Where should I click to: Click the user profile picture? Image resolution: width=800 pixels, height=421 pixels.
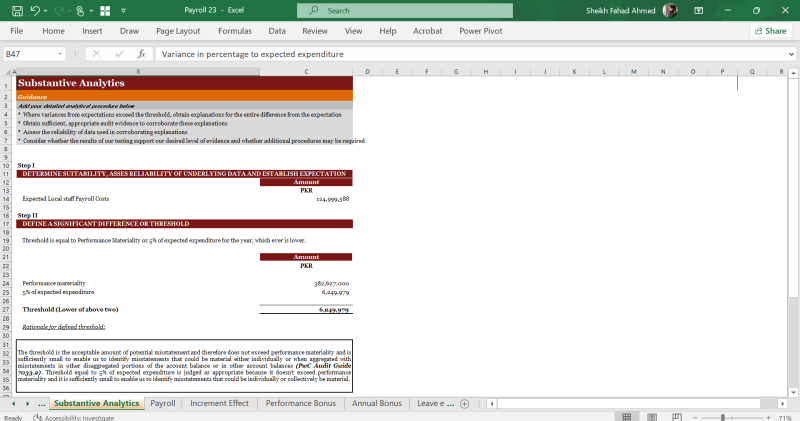tap(670, 10)
